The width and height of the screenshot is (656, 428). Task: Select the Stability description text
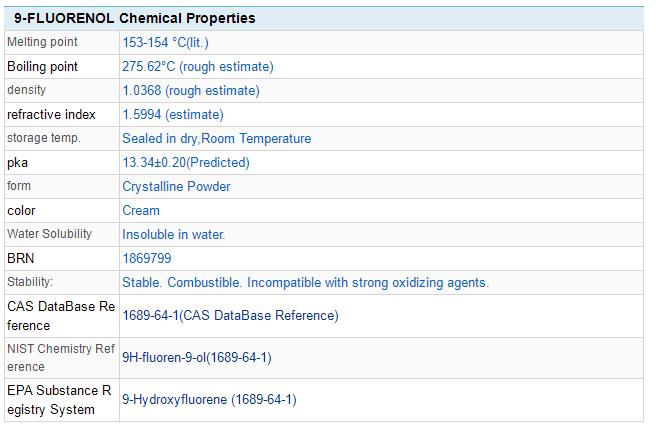click(305, 282)
